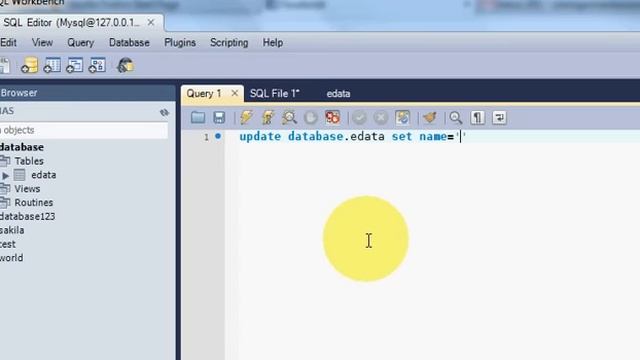
Task: Select the test schema
Action: point(8,244)
